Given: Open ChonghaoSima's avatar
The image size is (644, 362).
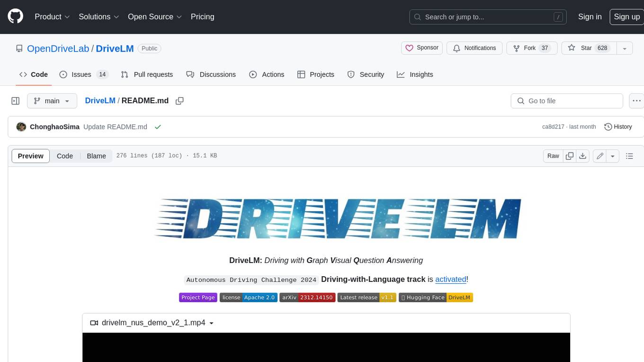Looking at the screenshot, I should point(21,127).
